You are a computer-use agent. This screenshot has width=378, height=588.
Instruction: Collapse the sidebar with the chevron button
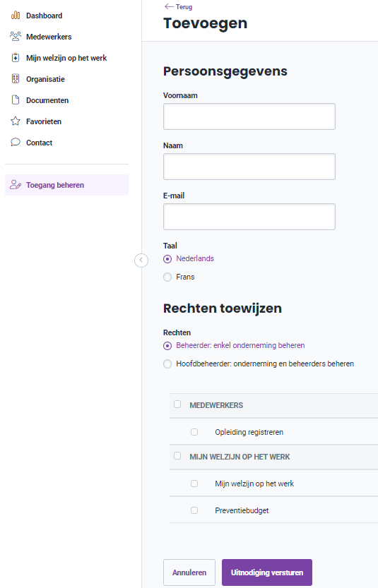click(x=141, y=260)
